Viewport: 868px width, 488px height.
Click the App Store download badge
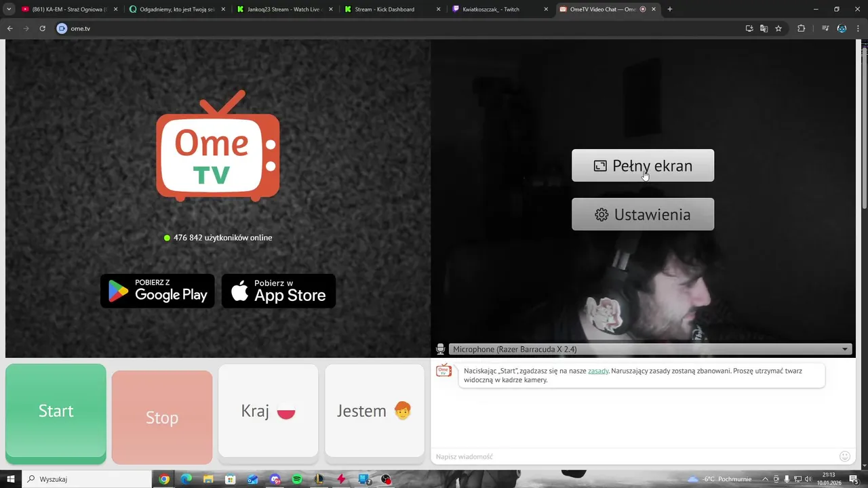coord(279,291)
